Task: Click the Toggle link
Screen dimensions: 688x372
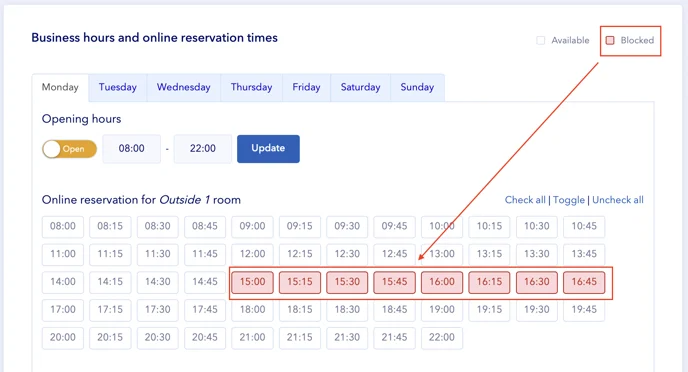Action: pos(569,200)
